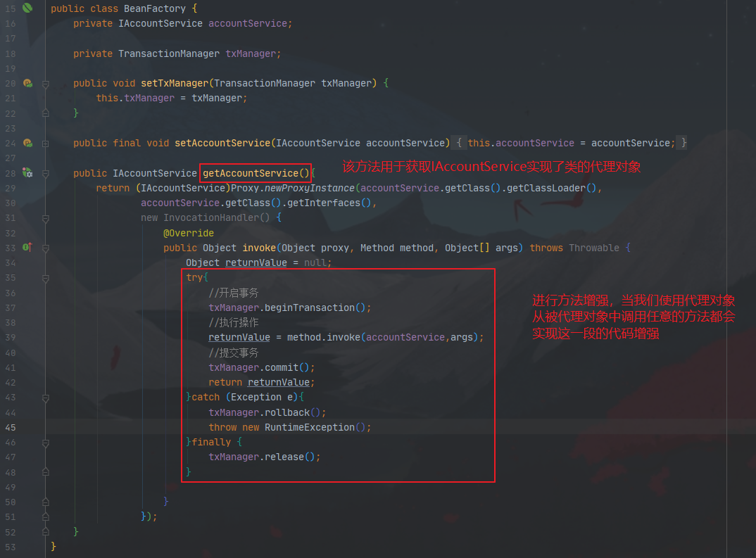
Task: Collapse the getAccountService method fold marker
Action: (45, 174)
